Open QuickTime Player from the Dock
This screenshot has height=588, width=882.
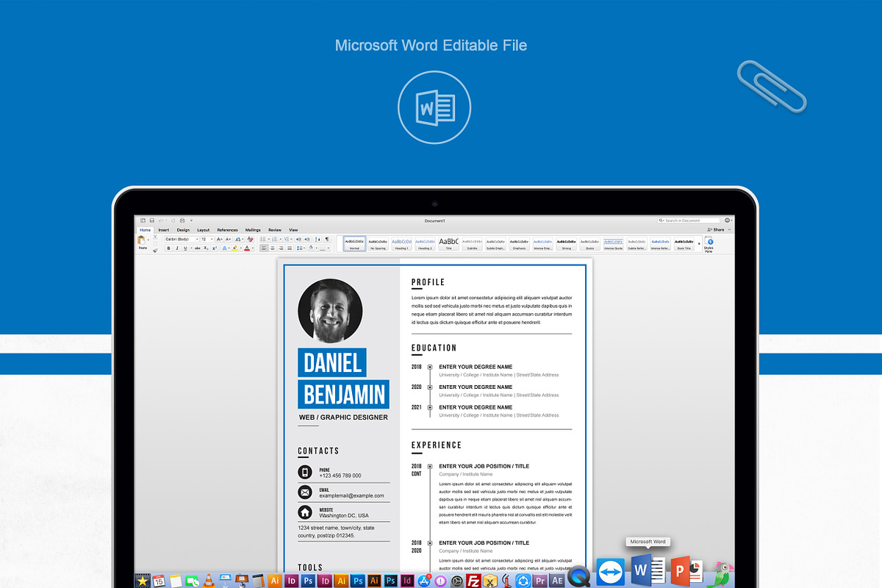tap(580, 576)
